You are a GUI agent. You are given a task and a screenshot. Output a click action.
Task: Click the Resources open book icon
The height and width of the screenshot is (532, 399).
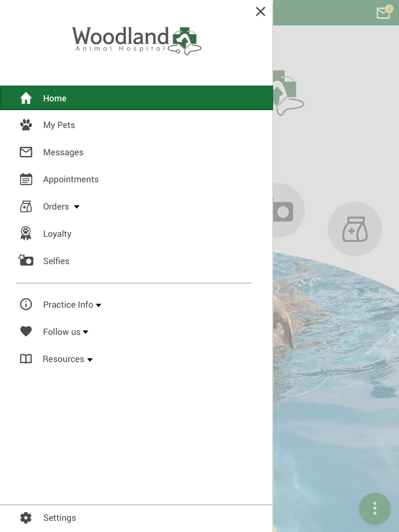[x=26, y=359]
